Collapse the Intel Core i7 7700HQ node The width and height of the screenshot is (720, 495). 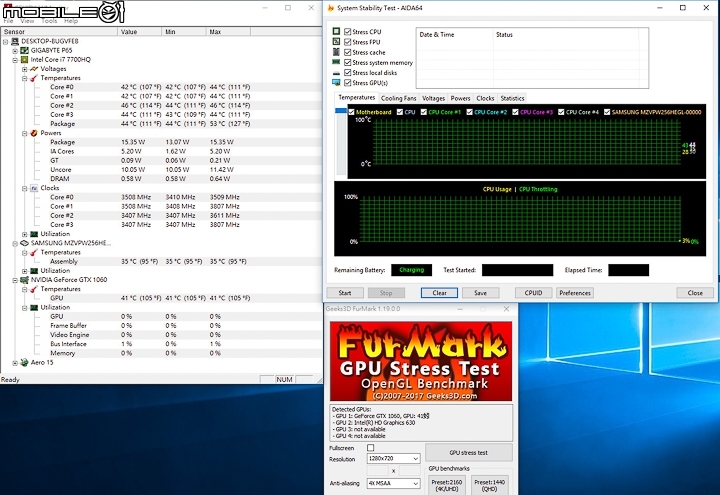15,60
